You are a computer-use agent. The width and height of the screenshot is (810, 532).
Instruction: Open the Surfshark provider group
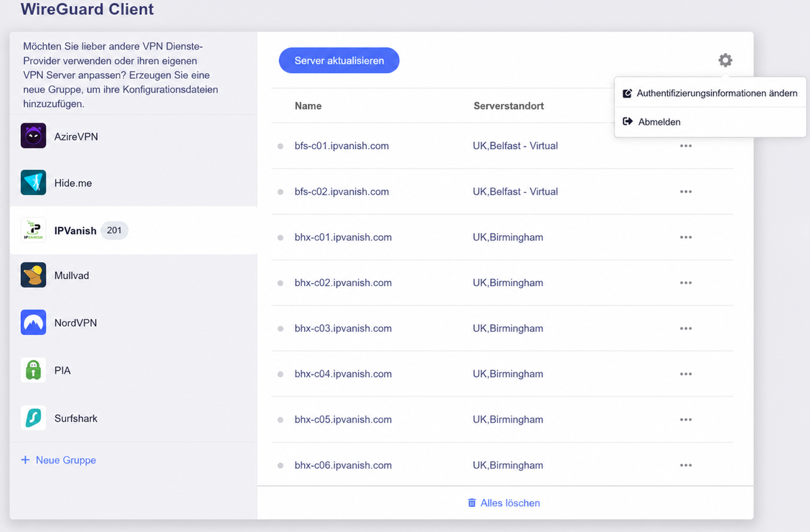click(x=133, y=418)
